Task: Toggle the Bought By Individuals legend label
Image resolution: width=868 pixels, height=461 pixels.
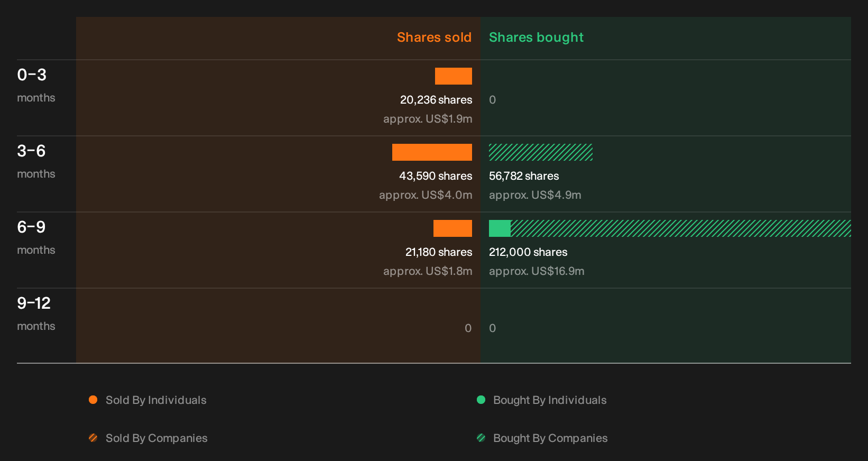Action: pyautogui.click(x=550, y=400)
